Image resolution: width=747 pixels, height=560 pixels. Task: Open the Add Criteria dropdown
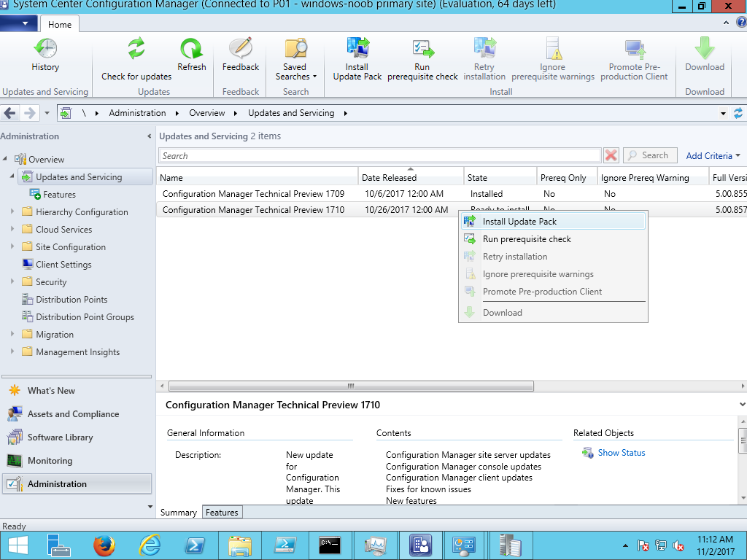pyautogui.click(x=713, y=156)
